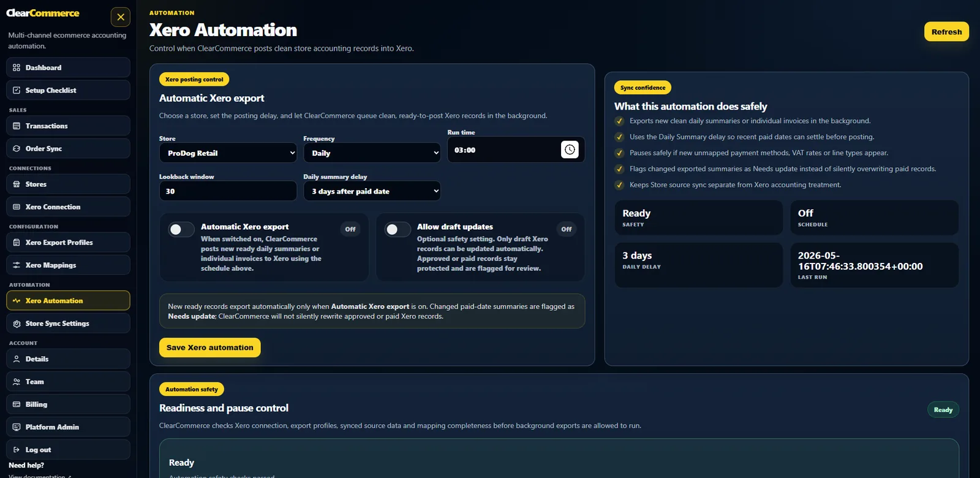Click the Log out arrow icon
Viewport: 980px width, 478px height.
17,449
